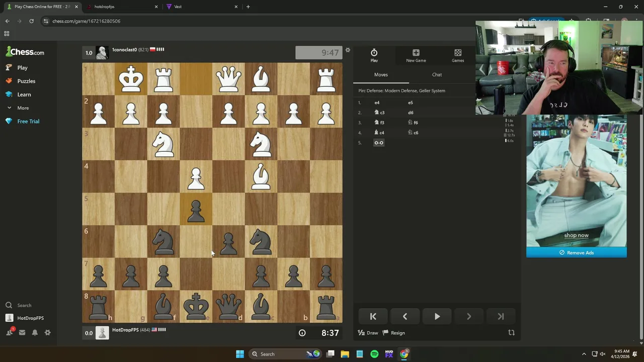The image size is (644, 362).
Task: Show hidden system tray icons chevron
Action: click(x=584, y=354)
